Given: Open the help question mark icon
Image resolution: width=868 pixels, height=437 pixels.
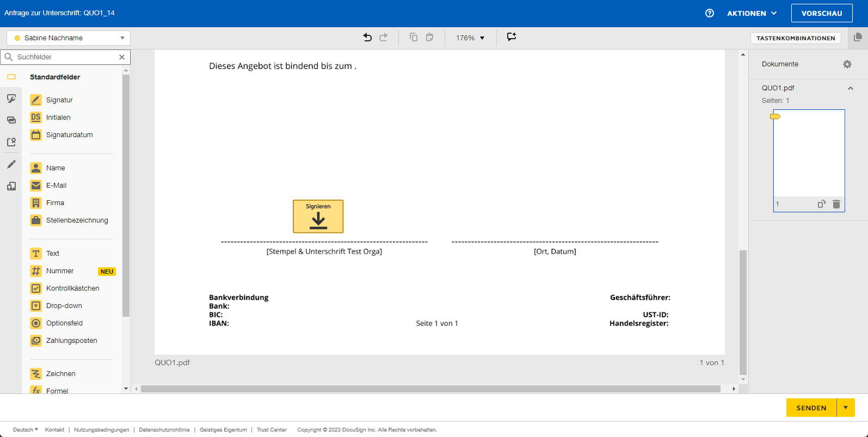Looking at the screenshot, I should (710, 13).
